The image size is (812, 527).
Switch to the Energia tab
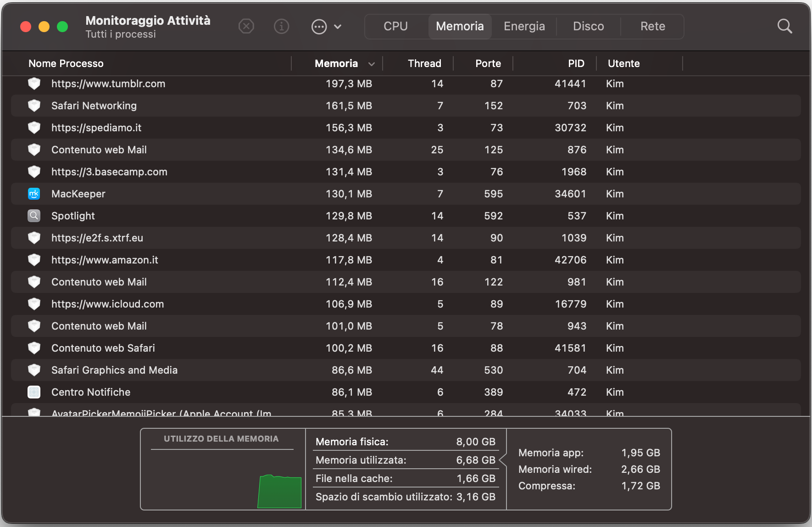click(x=524, y=26)
